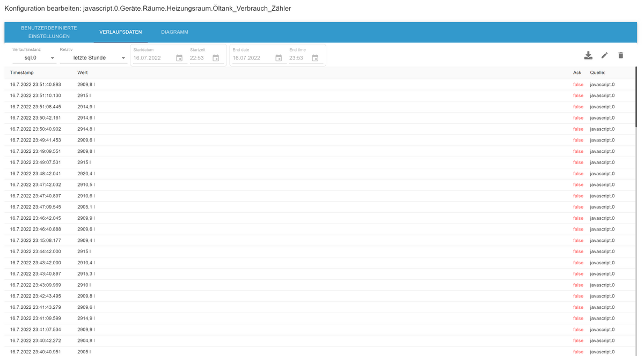Open the Verlaufsinstanz sql.0 dropdown
Image resolution: width=644 pixels, height=356 pixels.
click(x=34, y=58)
